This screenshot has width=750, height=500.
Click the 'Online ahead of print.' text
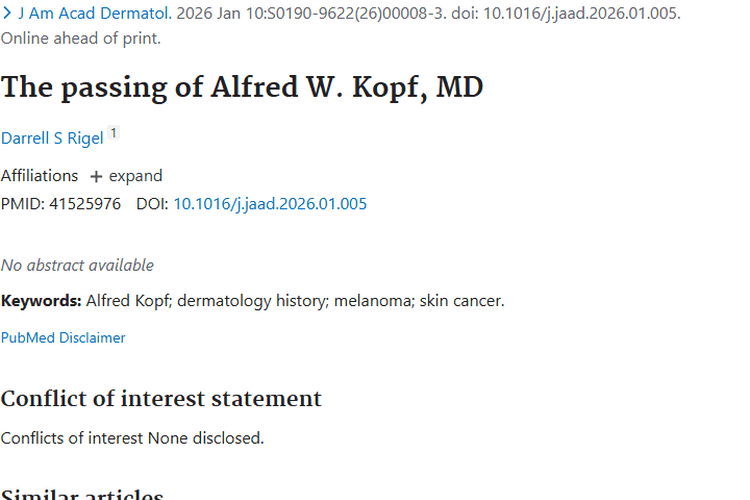[81, 39]
